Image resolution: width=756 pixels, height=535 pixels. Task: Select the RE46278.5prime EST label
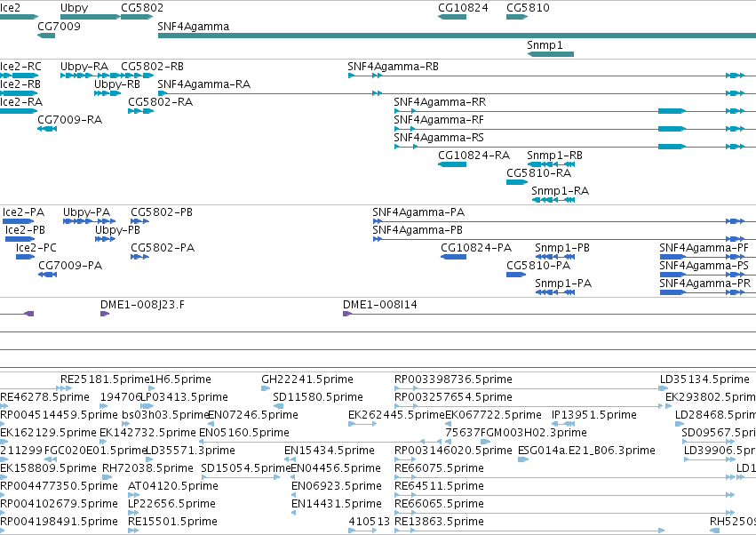pyautogui.click(x=44, y=397)
